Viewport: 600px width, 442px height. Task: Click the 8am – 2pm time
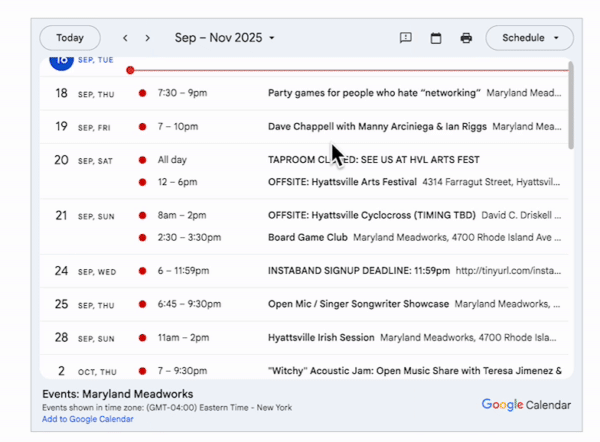coord(182,215)
